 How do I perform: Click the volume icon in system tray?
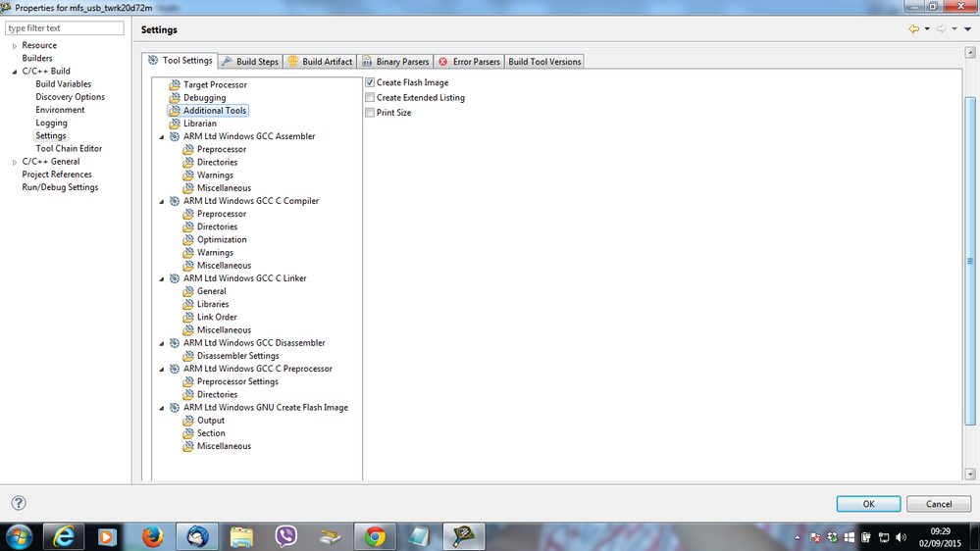coord(901,537)
